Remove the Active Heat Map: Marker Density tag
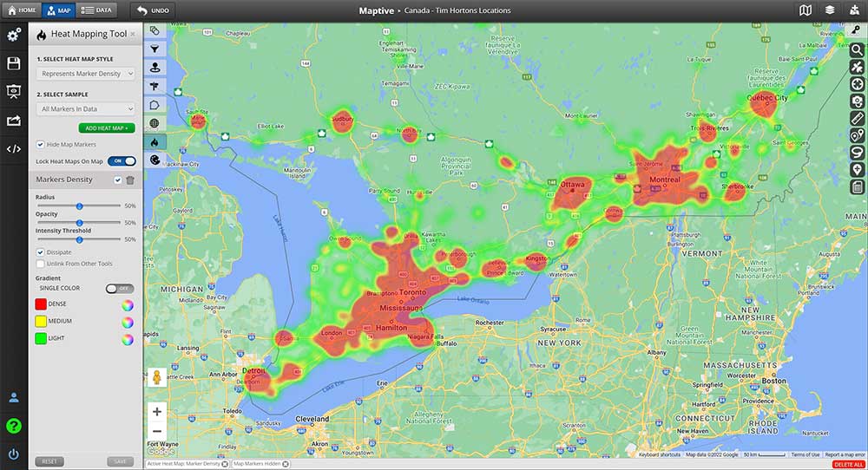This screenshot has height=470, width=868. coord(225,464)
